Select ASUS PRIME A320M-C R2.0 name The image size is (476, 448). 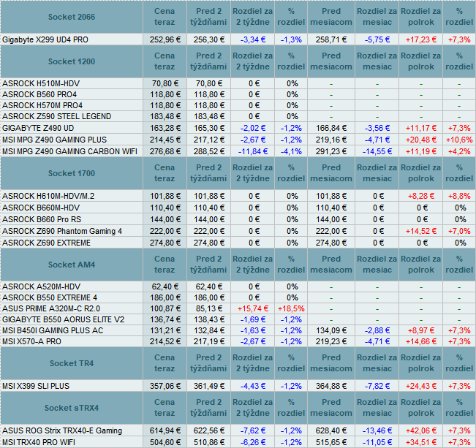[51, 308]
